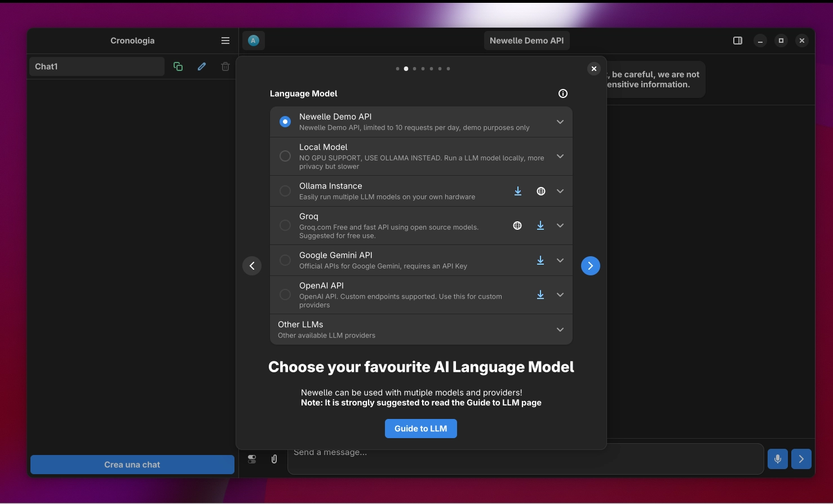Start voice input with microphone button

coord(778,459)
